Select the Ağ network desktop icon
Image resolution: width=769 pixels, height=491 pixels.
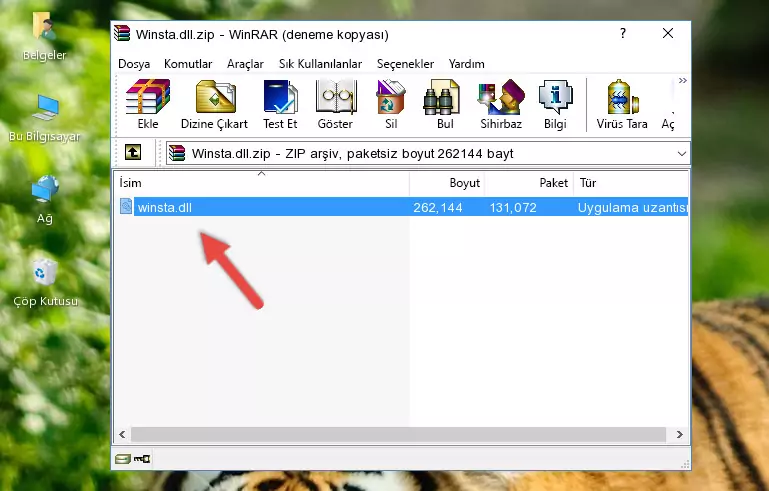click(45, 200)
